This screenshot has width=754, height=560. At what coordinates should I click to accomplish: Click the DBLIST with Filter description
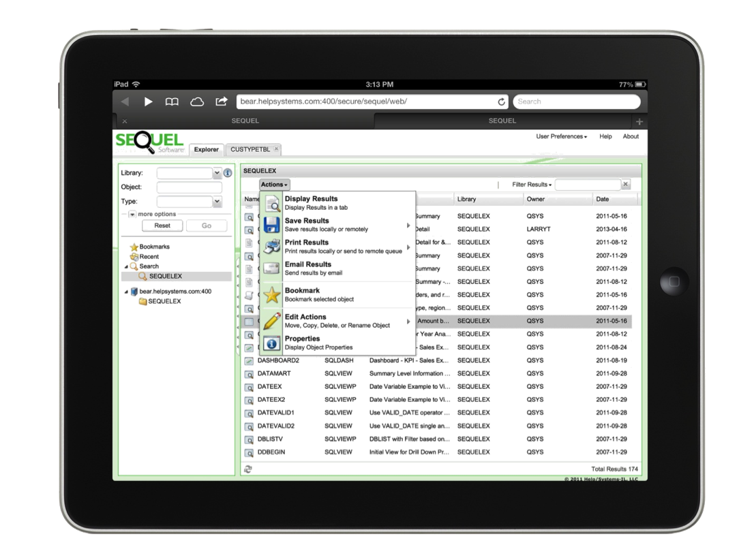click(410, 439)
